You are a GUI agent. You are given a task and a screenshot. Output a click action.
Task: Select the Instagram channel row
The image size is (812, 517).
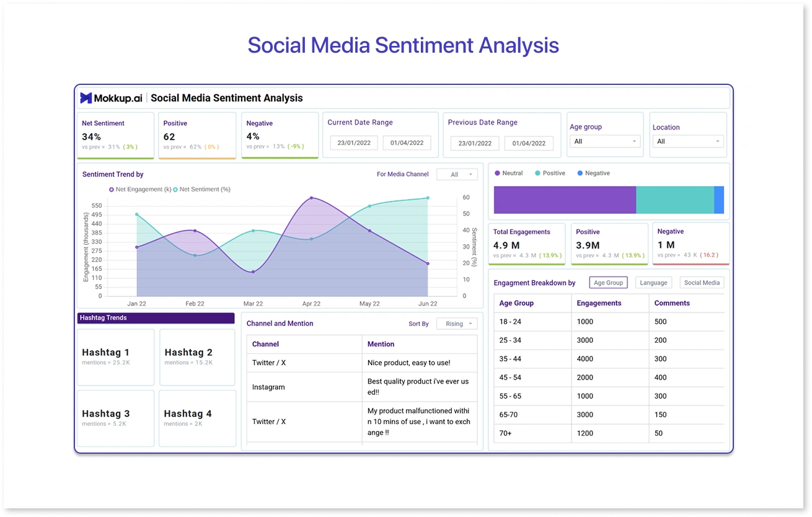(362, 387)
